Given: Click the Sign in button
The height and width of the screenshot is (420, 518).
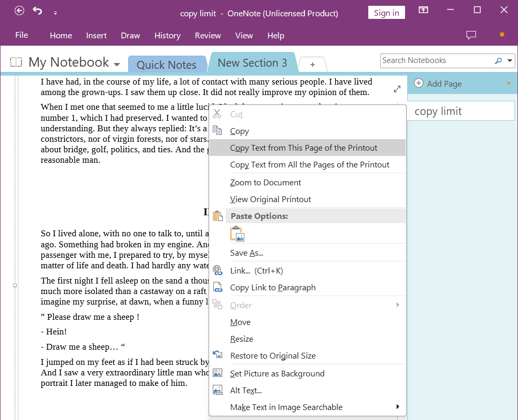Looking at the screenshot, I should tap(386, 13).
